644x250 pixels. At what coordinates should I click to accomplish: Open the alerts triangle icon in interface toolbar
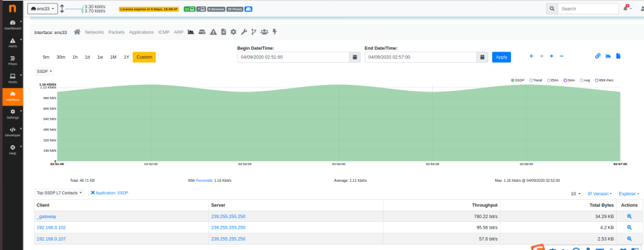coord(213,32)
